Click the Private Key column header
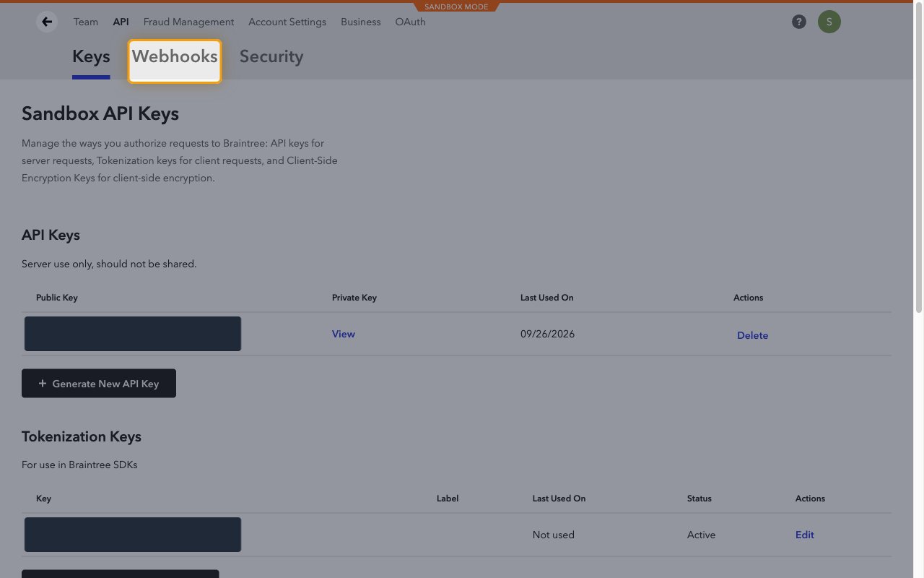Screen dimensions: 924x578 (x=354, y=298)
